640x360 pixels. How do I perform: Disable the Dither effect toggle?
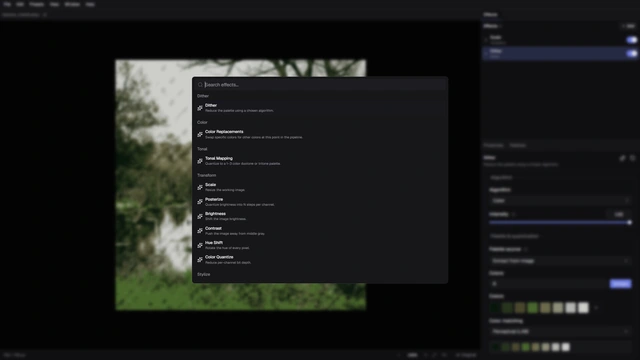(631, 53)
